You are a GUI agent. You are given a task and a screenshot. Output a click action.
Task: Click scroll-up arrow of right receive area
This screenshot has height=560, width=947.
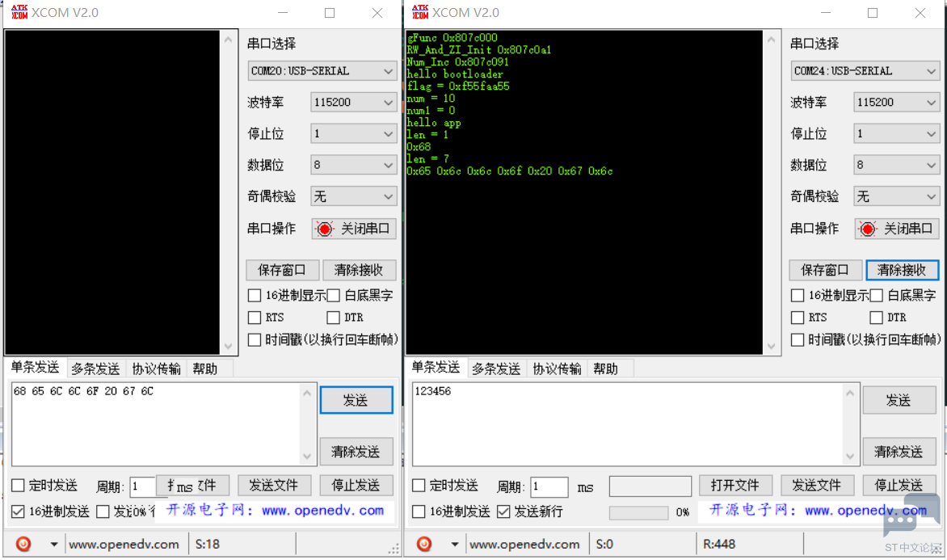click(771, 40)
